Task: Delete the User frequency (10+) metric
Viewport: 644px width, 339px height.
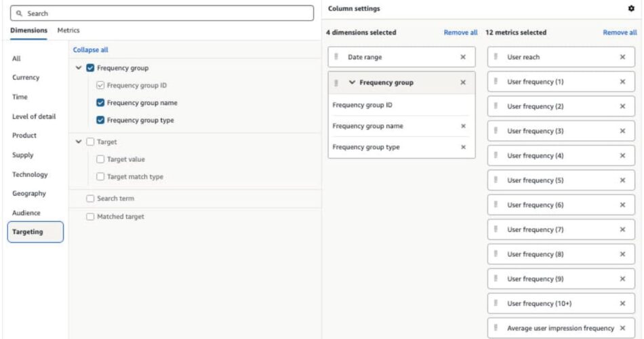Action: click(x=622, y=304)
